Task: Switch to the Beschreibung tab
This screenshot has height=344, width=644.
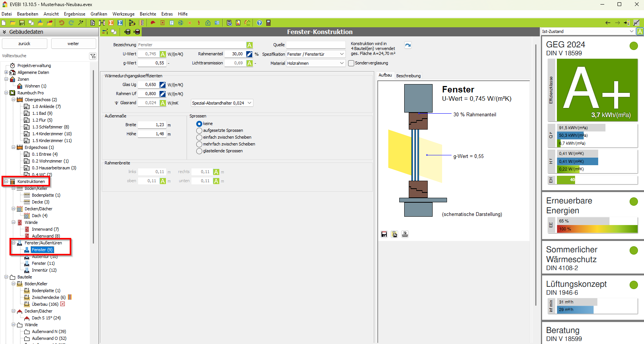Action: pos(408,76)
